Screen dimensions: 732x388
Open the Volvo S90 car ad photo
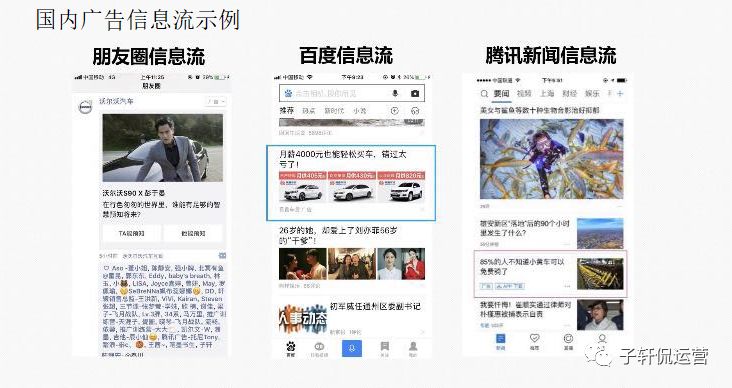tap(162, 148)
